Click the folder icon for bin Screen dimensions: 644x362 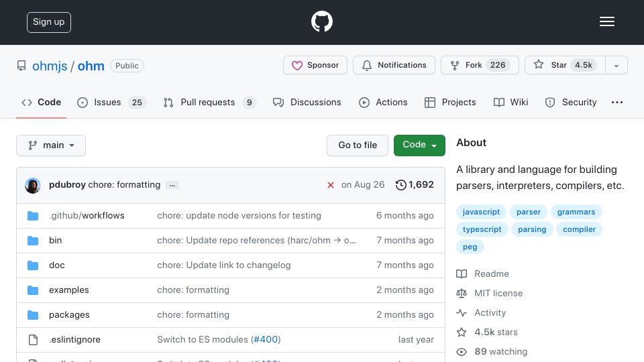pyautogui.click(x=33, y=241)
